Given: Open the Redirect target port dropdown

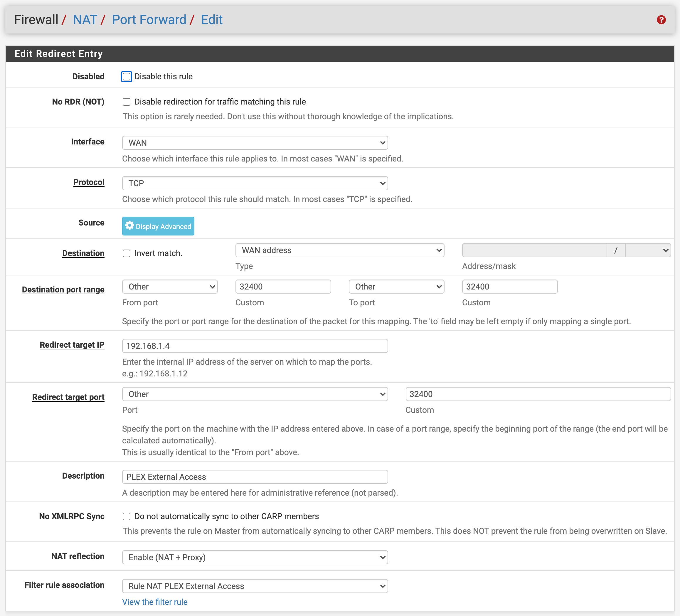Looking at the screenshot, I should 255,394.
